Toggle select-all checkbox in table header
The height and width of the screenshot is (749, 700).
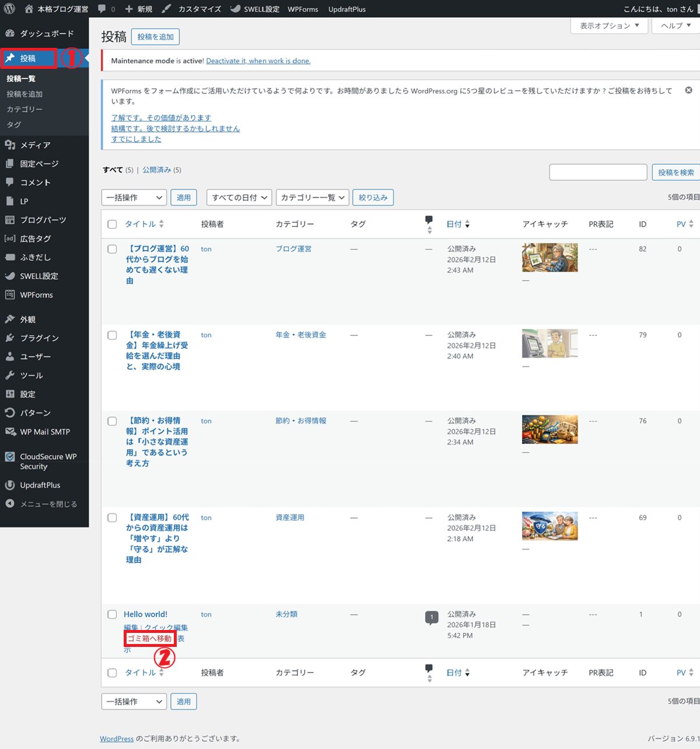coord(113,224)
